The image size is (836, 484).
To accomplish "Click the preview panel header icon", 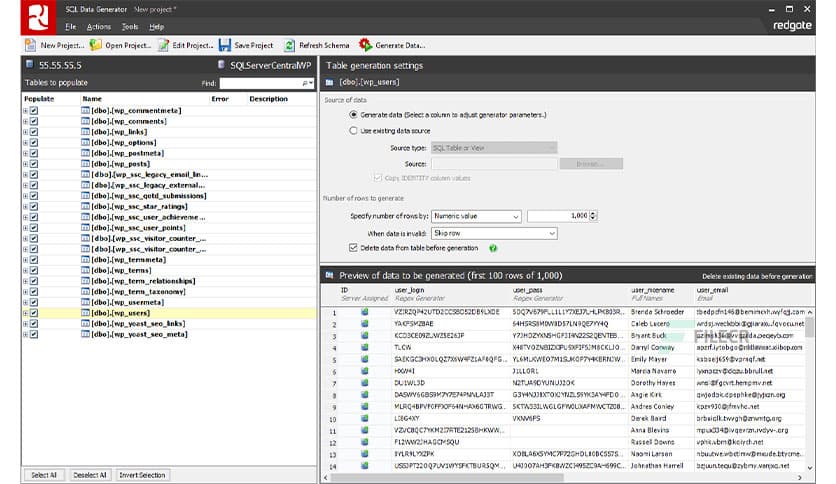I will tap(329, 275).
